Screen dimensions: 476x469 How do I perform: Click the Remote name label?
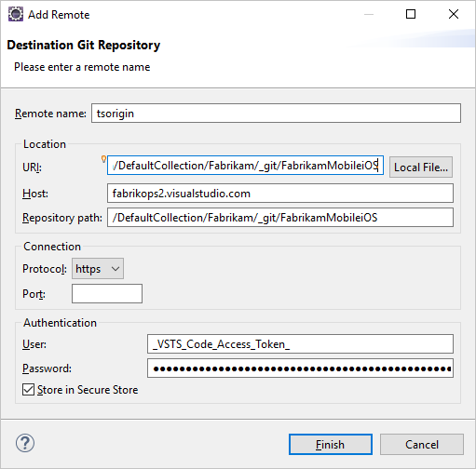click(x=50, y=114)
